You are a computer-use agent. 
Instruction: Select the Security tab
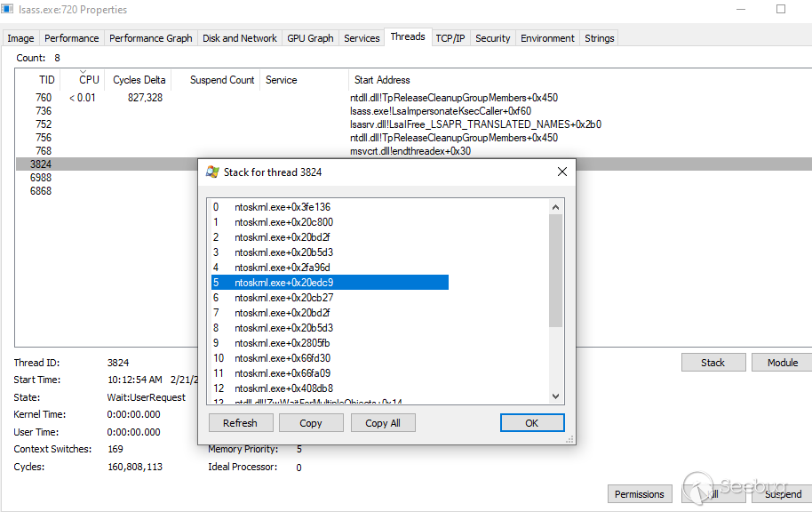(492, 38)
